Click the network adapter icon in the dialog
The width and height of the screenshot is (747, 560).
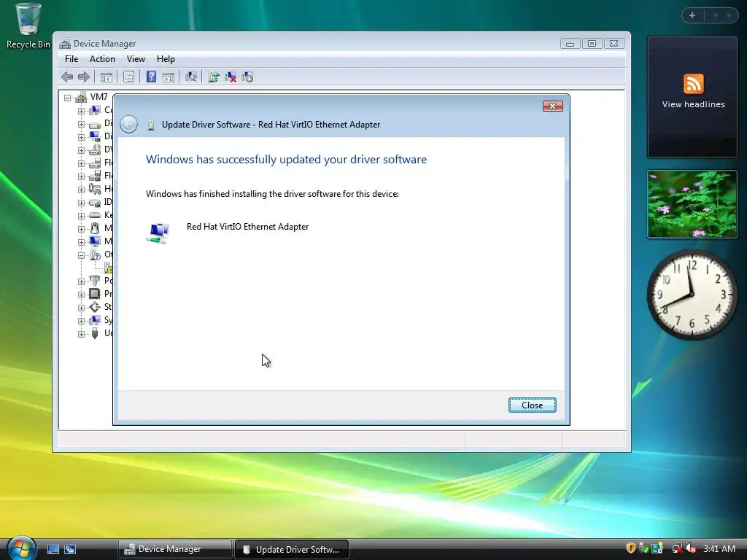pos(158,233)
